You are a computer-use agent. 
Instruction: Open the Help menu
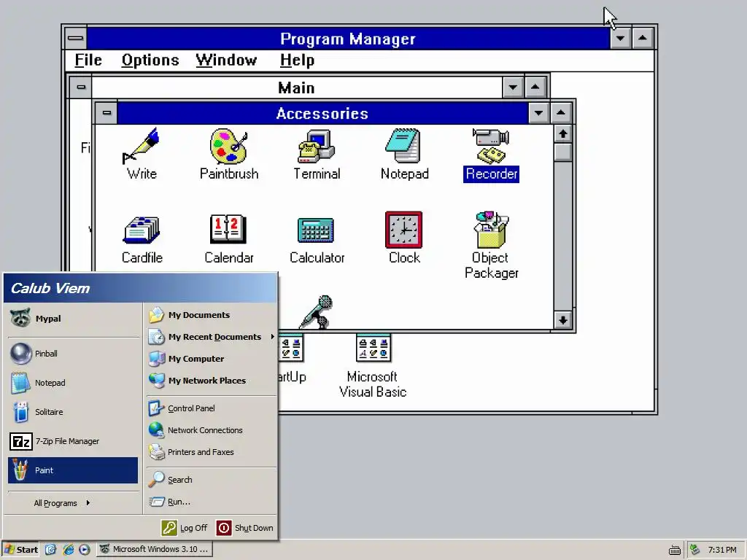point(297,60)
